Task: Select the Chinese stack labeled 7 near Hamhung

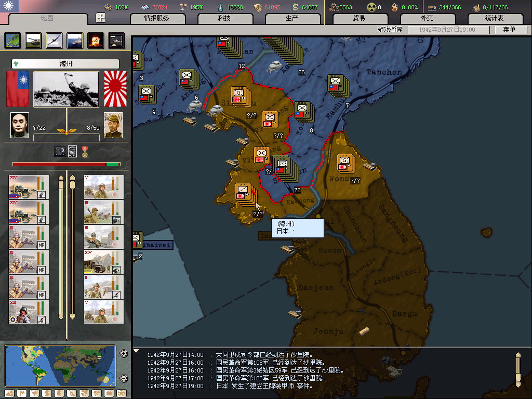Action: pyautogui.click(x=338, y=85)
